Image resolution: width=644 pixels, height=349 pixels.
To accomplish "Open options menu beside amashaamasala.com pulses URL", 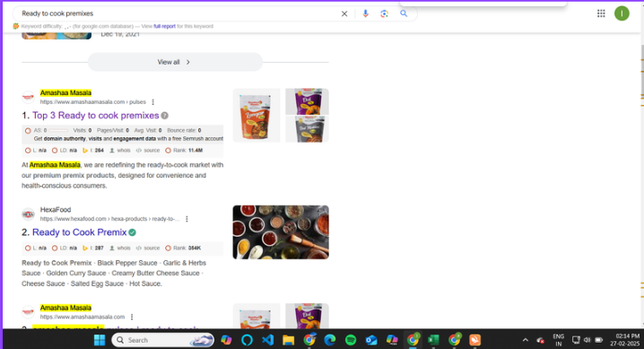I will [x=152, y=101].
